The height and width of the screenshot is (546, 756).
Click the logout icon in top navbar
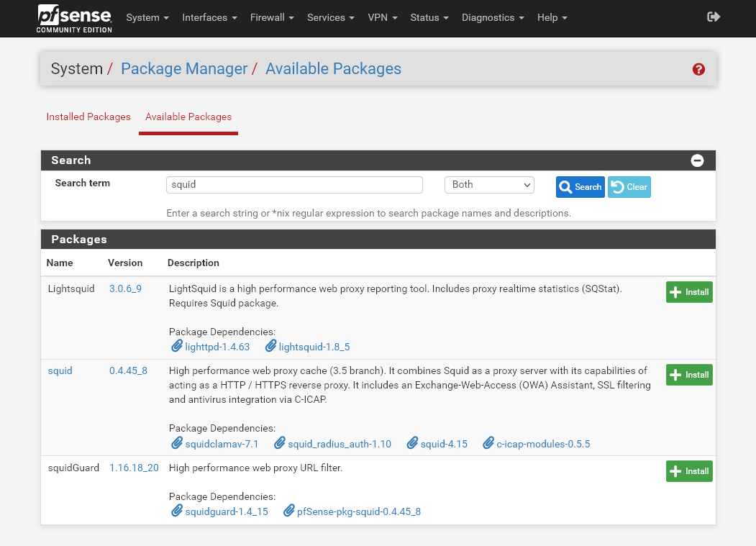click(714, 17)
